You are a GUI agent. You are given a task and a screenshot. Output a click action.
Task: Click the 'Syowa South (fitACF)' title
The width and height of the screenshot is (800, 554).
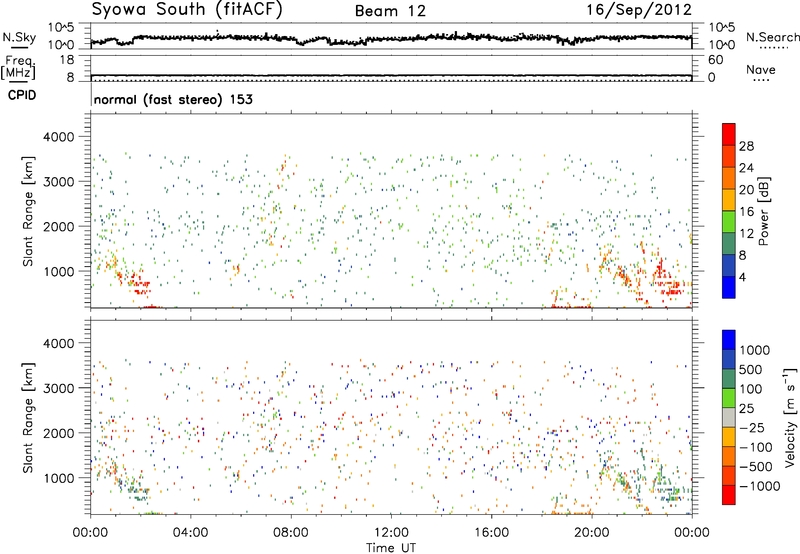click(187, 9)
